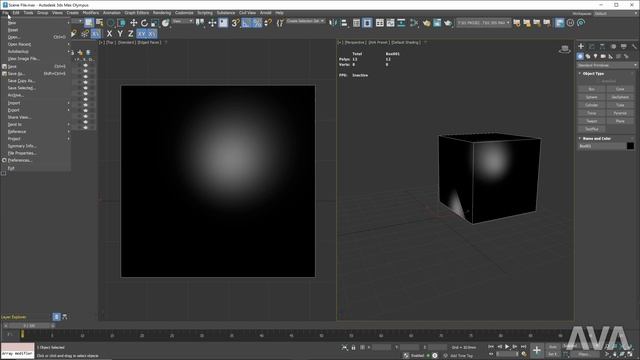Screen dimensions: 640x360
Task: Click the Play Animation button
Action: (507, 347)
